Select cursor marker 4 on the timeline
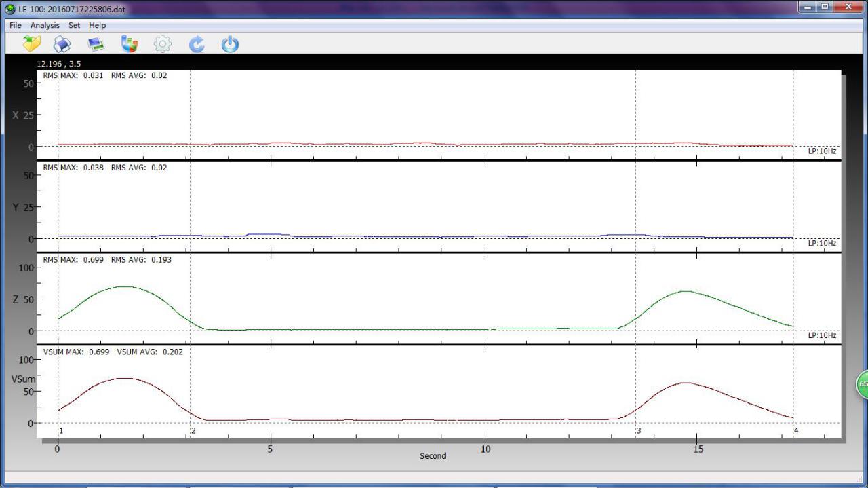This screenshot has width=868, height=488. [796, 431]
